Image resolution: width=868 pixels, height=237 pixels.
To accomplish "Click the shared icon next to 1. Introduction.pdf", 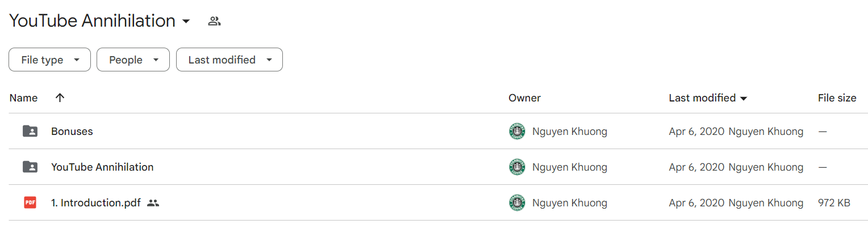I will (x=153, y=203).
